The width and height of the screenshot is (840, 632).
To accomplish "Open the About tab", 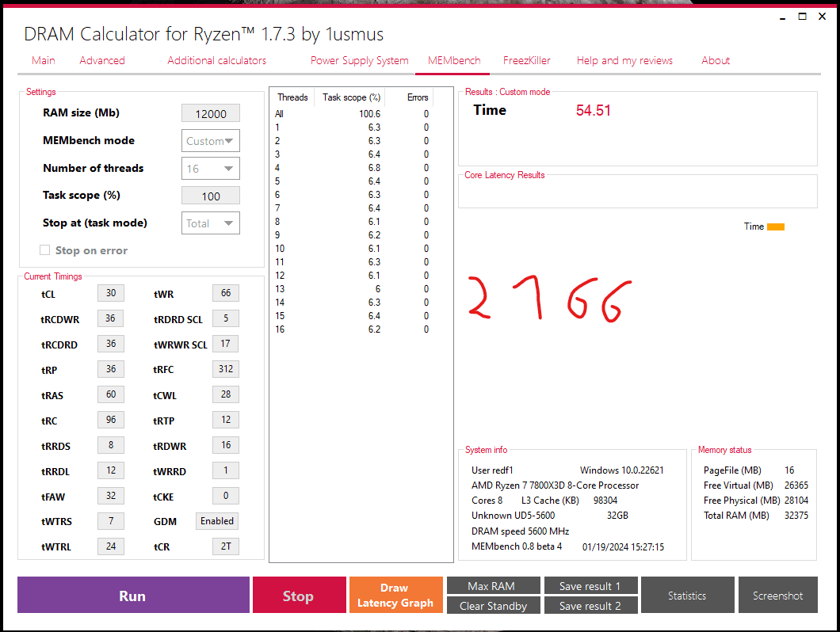I will click(715, 60).
